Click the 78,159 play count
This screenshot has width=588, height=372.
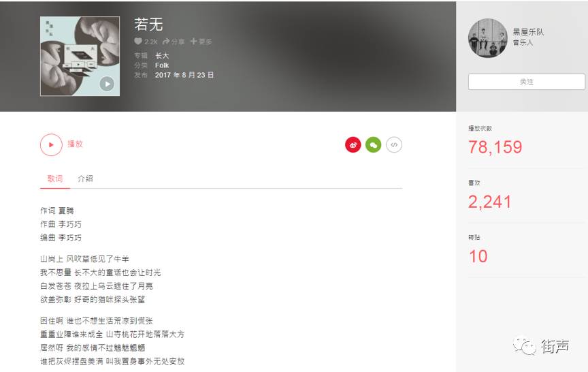click(495, 147)
